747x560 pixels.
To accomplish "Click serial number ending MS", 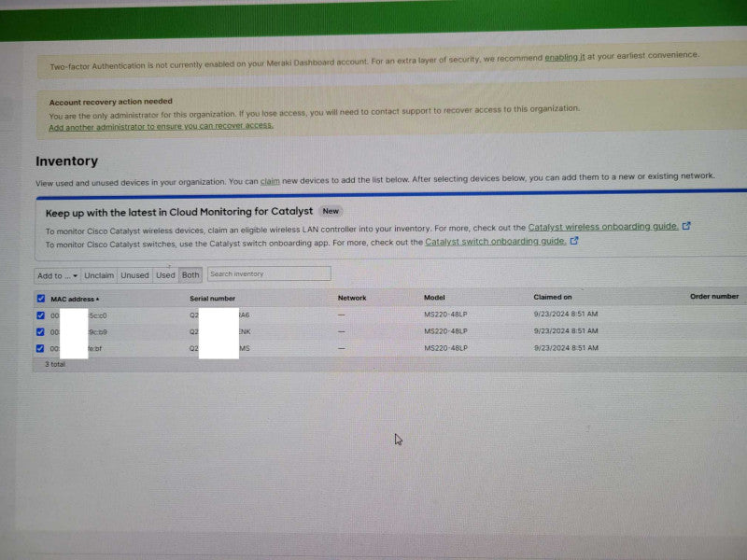I will 219,348.
